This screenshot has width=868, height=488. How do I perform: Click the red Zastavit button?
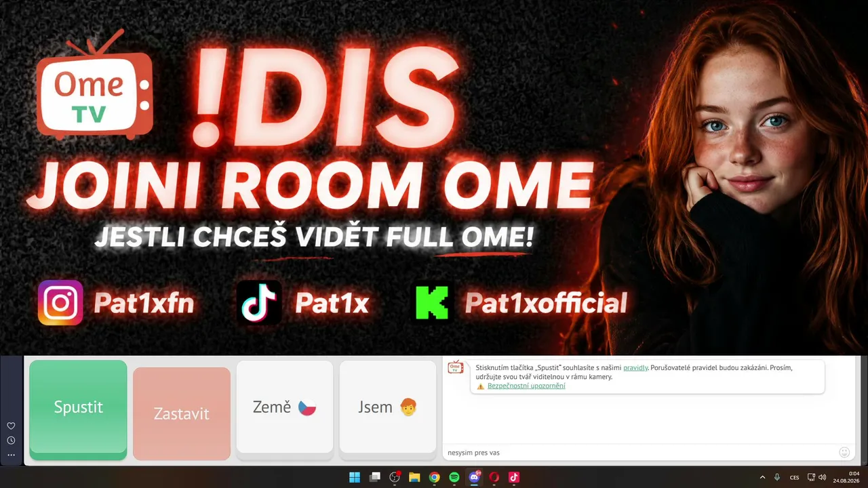[x=182, y=413]
